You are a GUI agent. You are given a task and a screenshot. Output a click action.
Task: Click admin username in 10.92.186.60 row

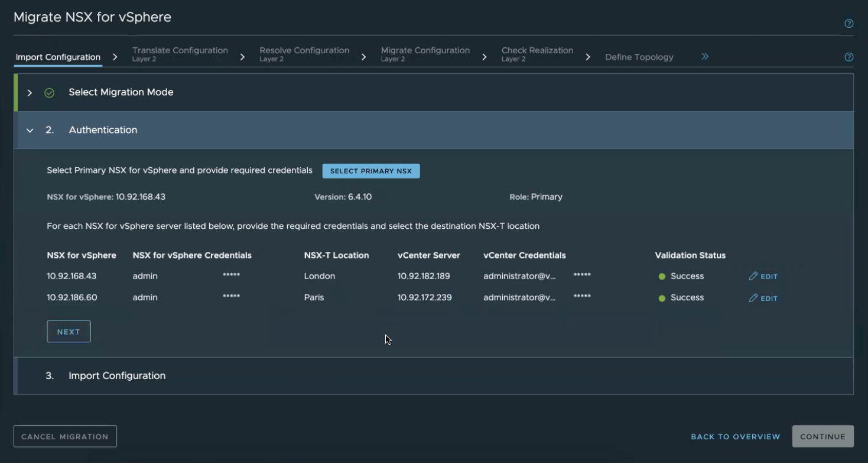[x=145, y=297]
